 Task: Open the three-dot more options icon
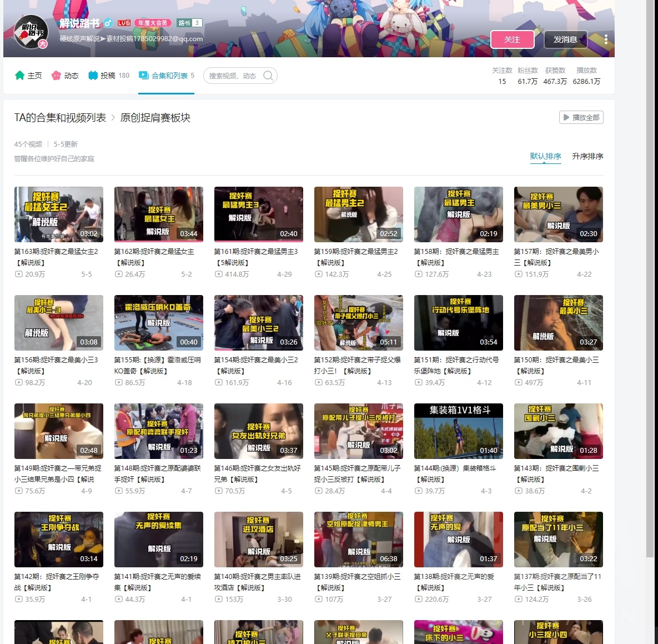(605, 39)
